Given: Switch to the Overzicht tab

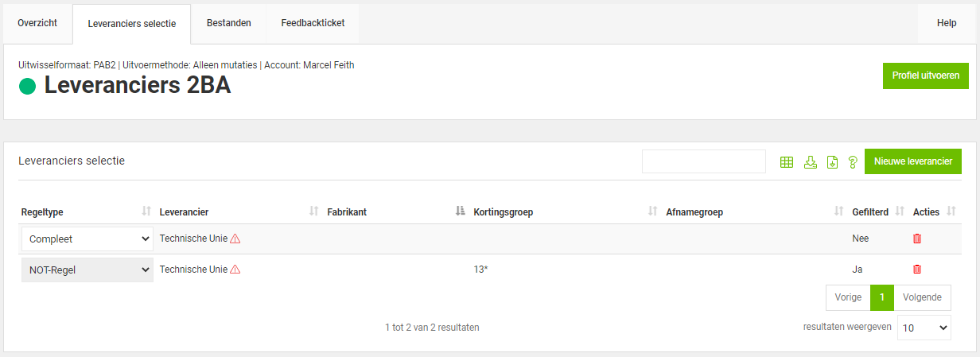Looking at the screenshot, I should pyautogui.click(x=37, y=23).
